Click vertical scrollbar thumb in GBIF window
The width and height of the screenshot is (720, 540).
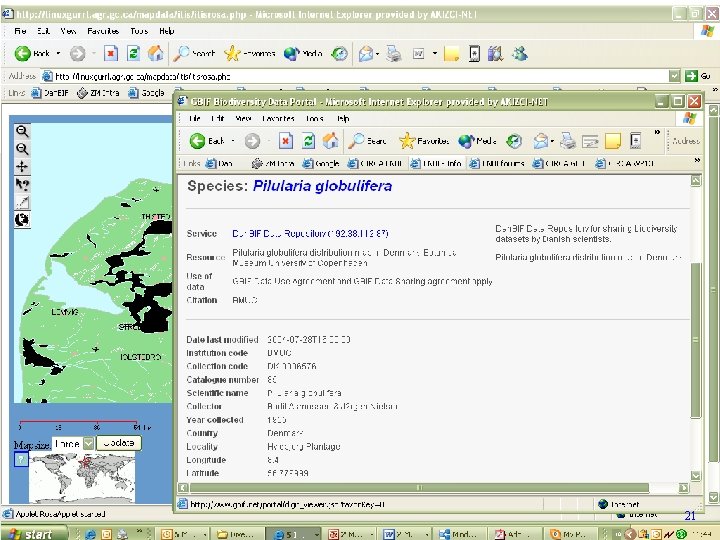point(696,340)
